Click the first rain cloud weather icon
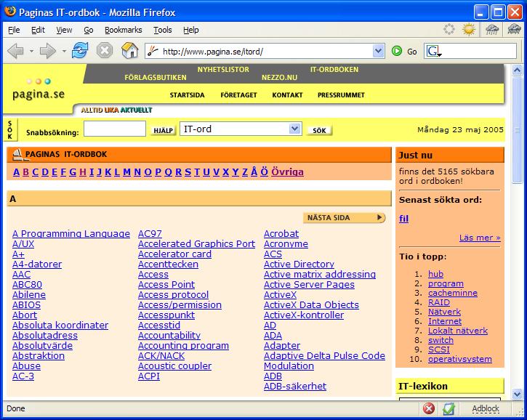This screenshot has width=527, height=420. tap(492, 30)
